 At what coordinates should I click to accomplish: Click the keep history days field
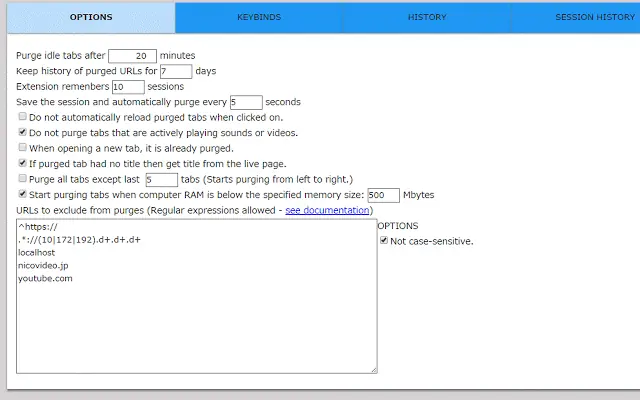click(176, 71)
